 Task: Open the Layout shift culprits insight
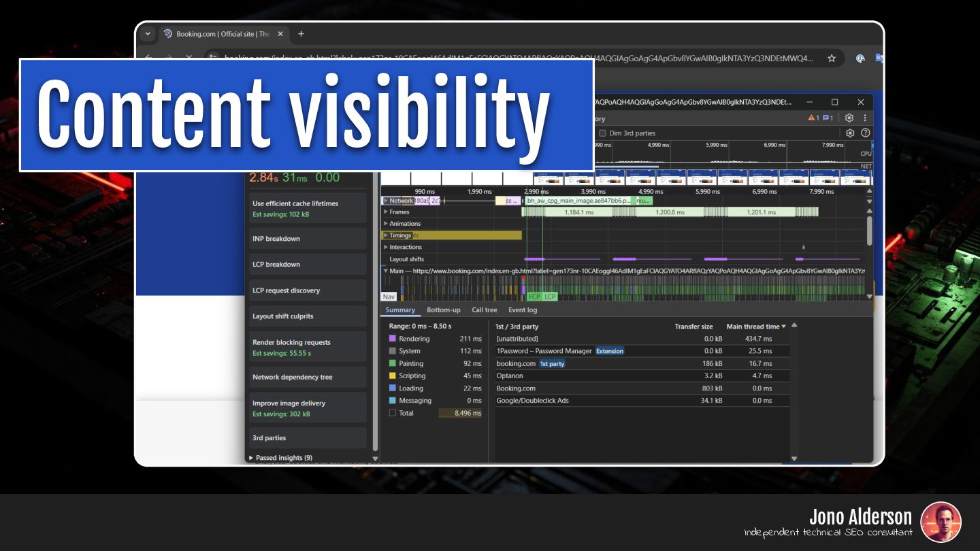308,316
